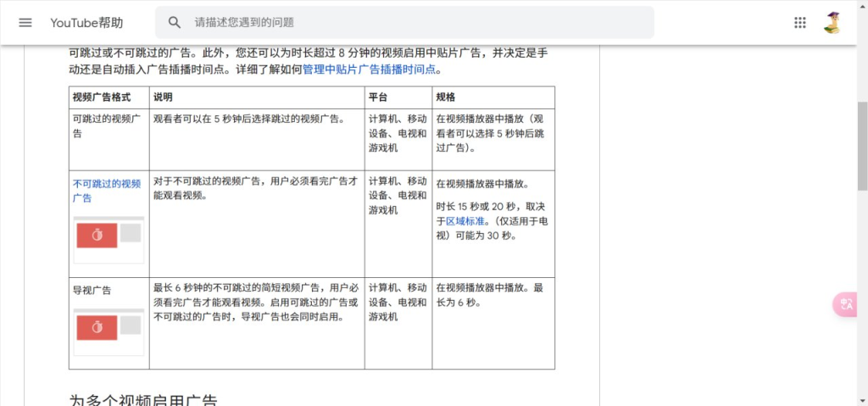Viewport: 868px width, 406px height.
Task: Open 不可跳过的视频广告 link
Action: click(x=106, y=191)
